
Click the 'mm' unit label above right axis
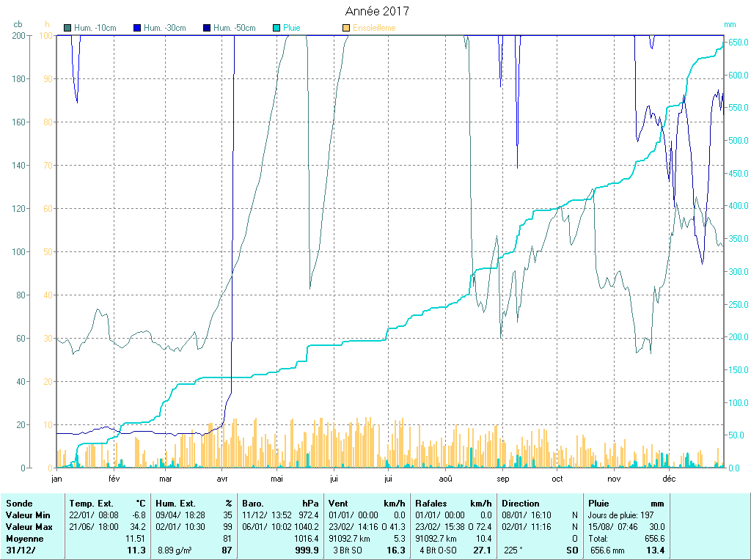pos(729,24)
